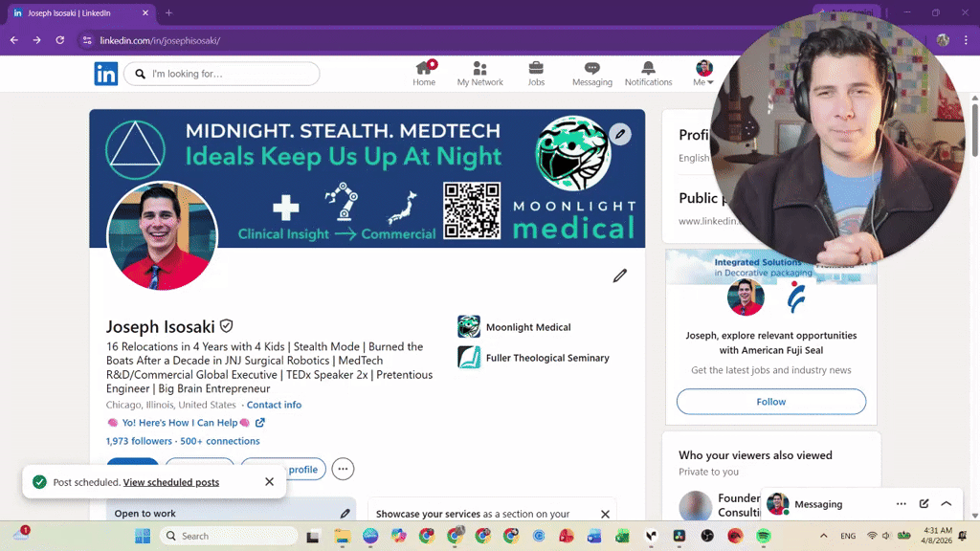Open a new browser tab
Viewport: 980px width, 551px height.
pos(168,12)
